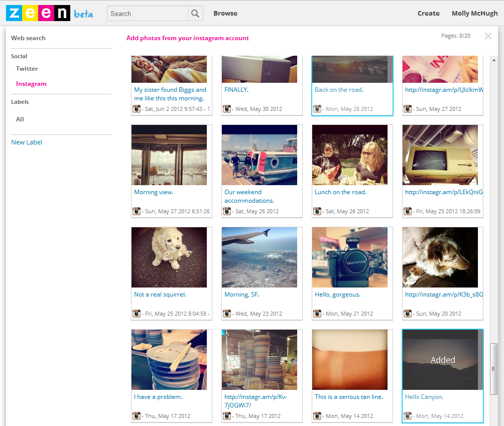
Task: Click the 'FINALLY.' caption
Action: point(236,90)
